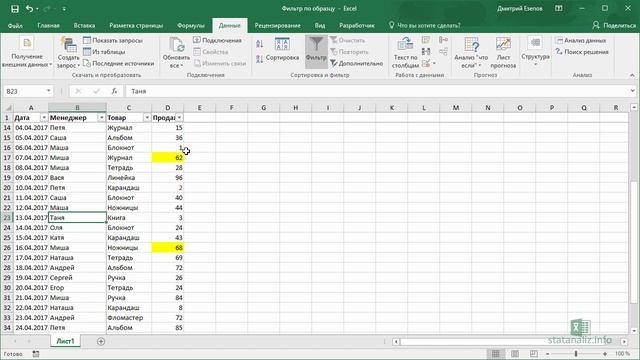The image size is (640, 360).
Task: Click Дополнительно advanced filter
Action: point(356,63)
